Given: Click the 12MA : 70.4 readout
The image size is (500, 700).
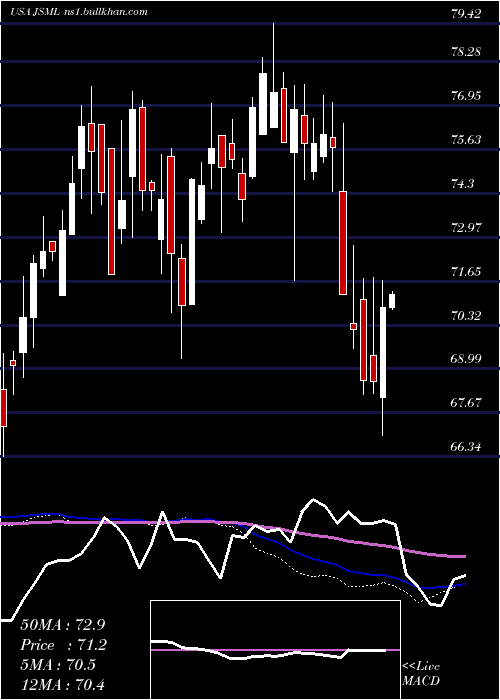Looking at the screenshot, I should point(62,684).
